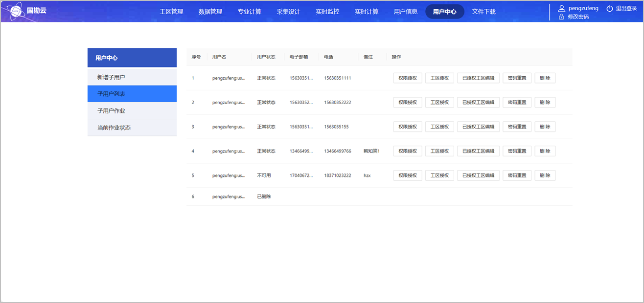The height and width of the screenshot is (303, 644).
Task: Click the 用户中心 sidebar header
Action: [x=132, y=58]
